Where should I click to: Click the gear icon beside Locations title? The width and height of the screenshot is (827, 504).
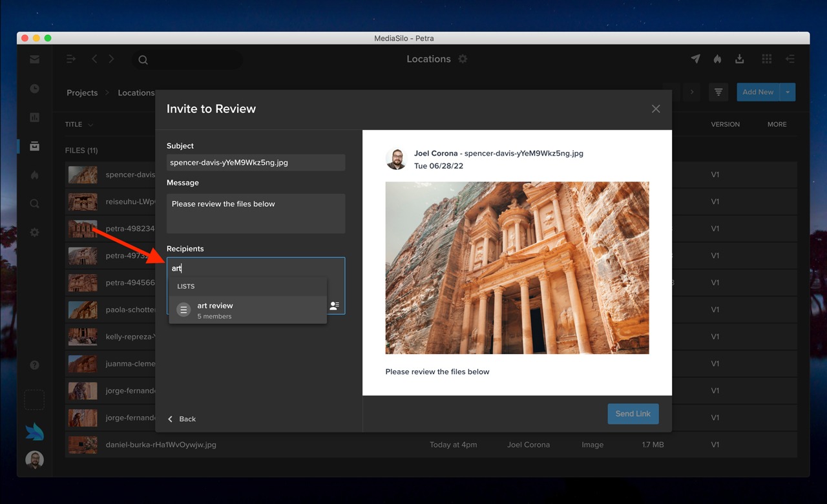tap(463, 59)
